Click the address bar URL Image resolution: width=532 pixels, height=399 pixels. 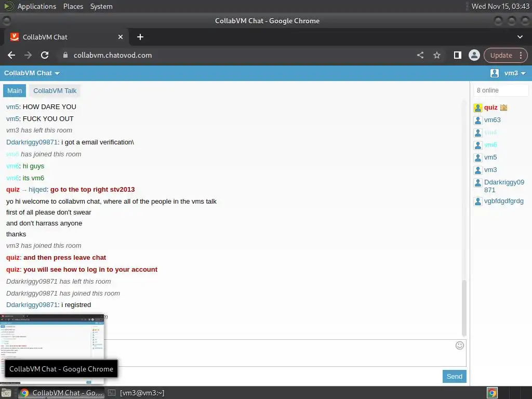[x=113, y=55]
